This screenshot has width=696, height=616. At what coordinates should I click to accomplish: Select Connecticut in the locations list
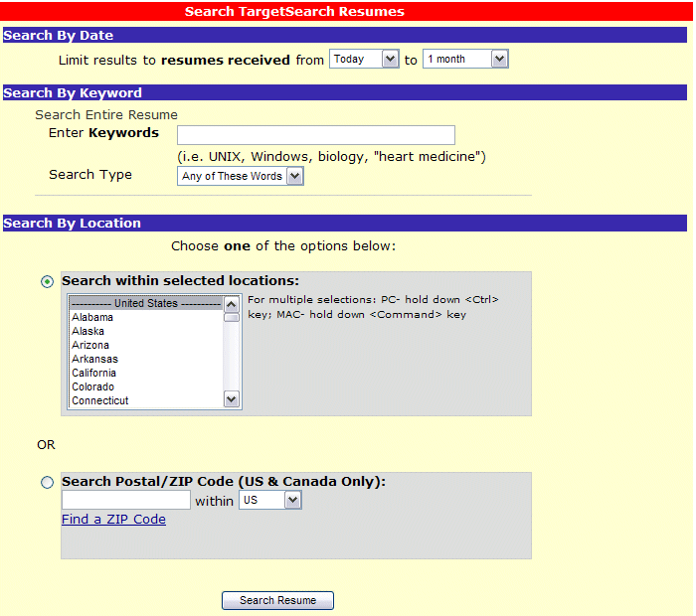point(146,400)
